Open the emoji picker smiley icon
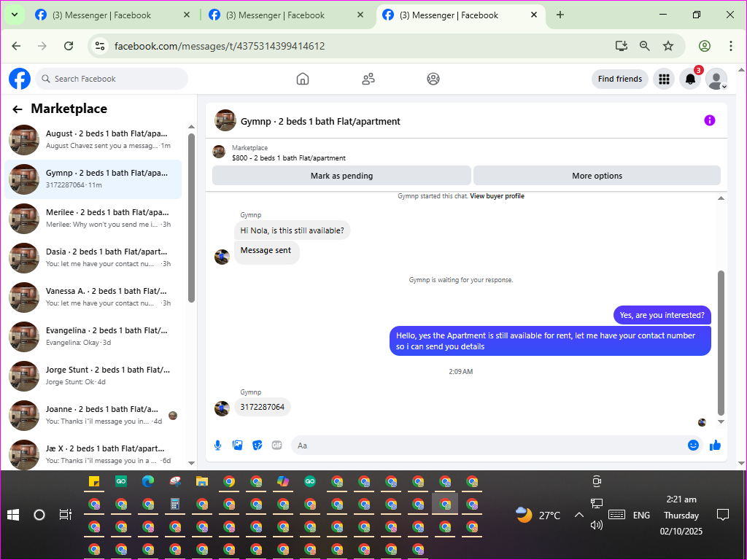The width and height of the screenshot is (747, 560). [x=693, y=446]
